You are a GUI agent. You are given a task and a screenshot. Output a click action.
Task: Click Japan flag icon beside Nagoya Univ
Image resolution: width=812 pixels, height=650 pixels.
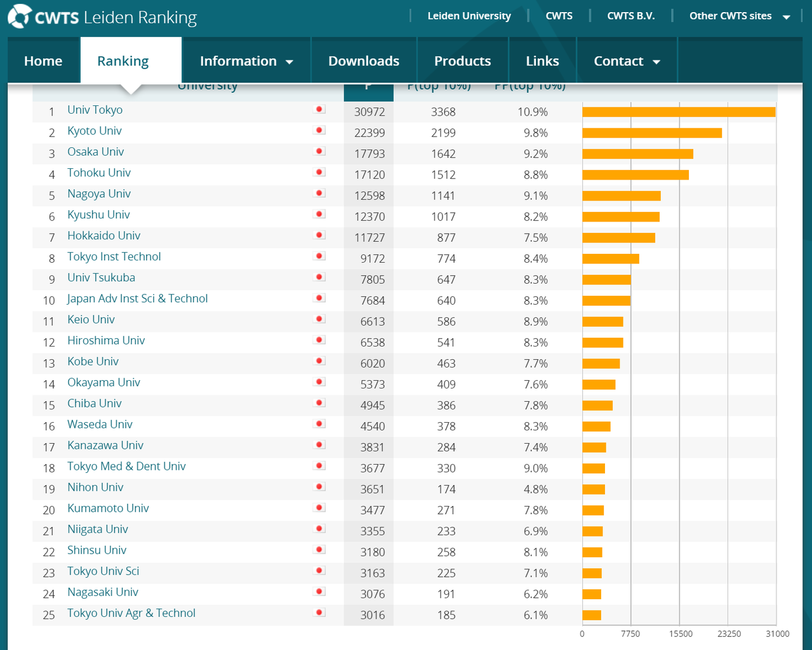pos(320,193)
